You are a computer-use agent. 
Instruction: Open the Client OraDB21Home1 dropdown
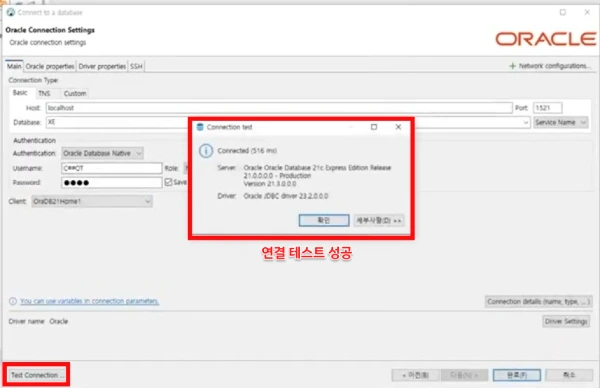click(x=92, y=201)
